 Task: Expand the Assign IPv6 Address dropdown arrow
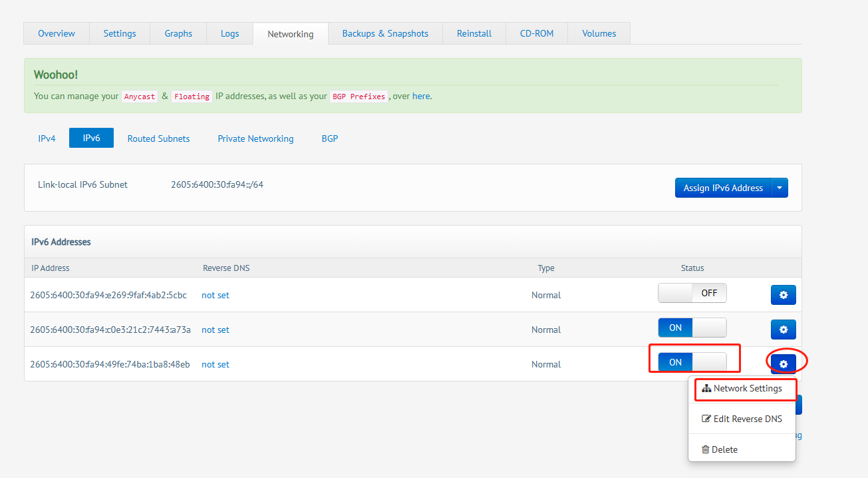coord(780,188)
